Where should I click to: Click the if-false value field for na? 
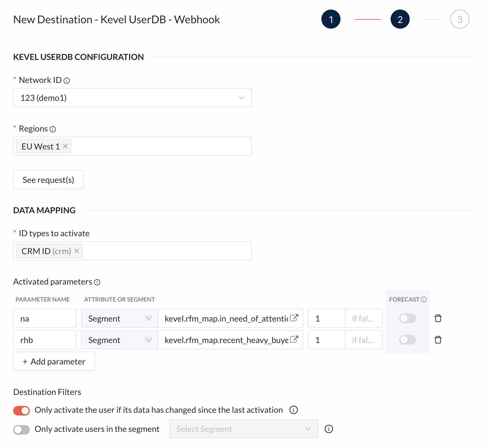tap(364, 319)
